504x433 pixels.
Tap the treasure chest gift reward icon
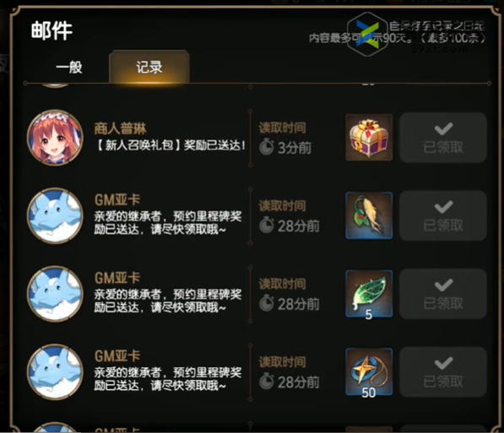pyautogui.click(x=369, y=138)
